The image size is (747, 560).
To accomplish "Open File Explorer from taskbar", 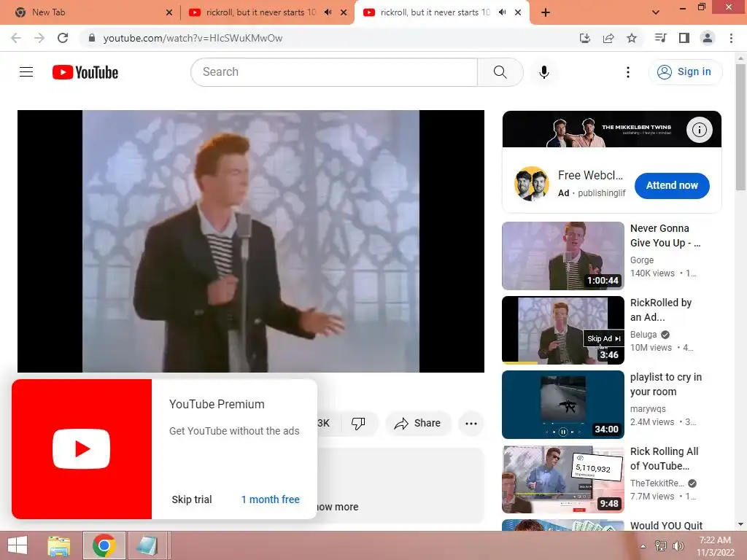I will [58, 545].
